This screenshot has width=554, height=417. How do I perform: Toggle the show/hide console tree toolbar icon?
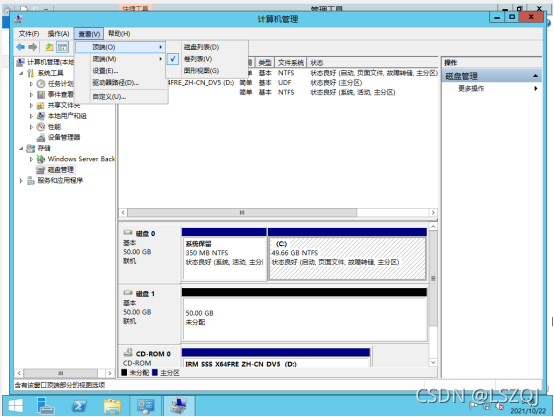point(62,47)
